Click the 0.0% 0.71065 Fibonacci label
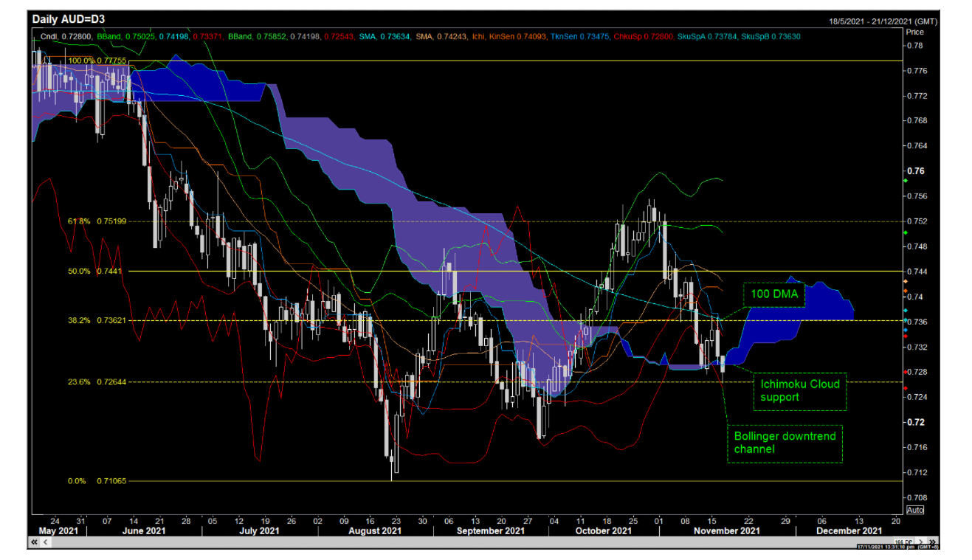 [x=97, y=480]
